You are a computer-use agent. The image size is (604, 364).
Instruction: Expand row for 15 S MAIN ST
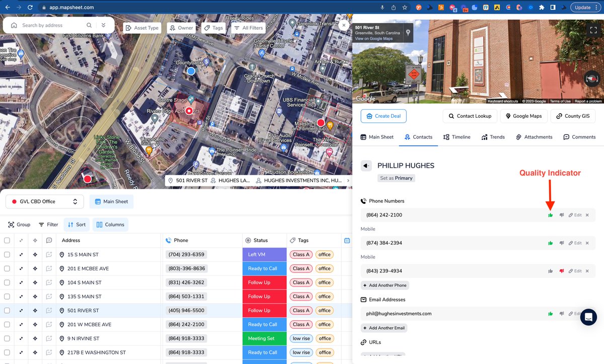(21, 255)
